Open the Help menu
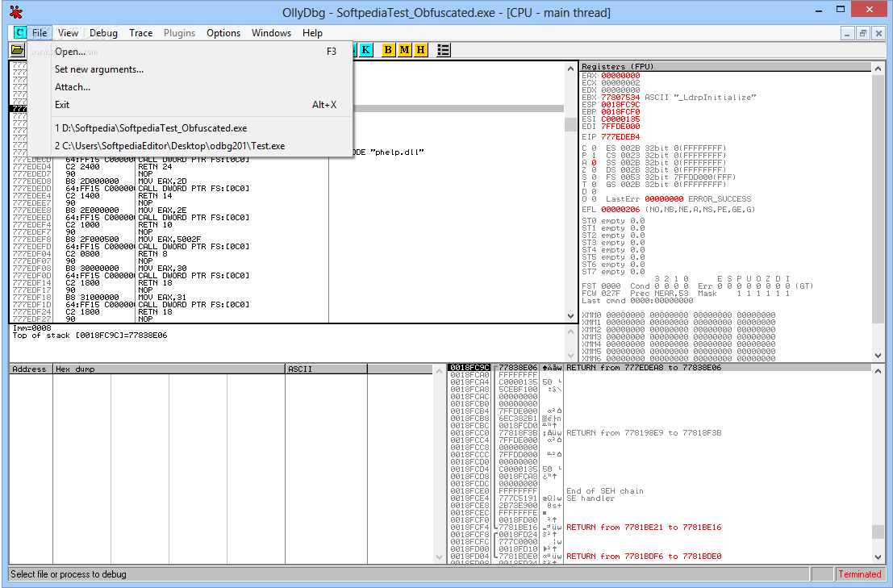The width and height of the screenshot is (893, 588). (312, 32)
